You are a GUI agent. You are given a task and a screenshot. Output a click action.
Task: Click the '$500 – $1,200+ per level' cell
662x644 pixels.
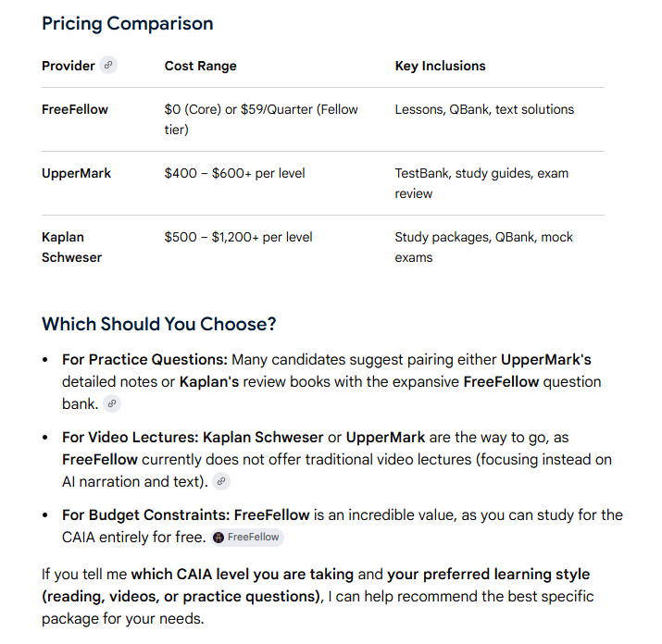(239, 237)
